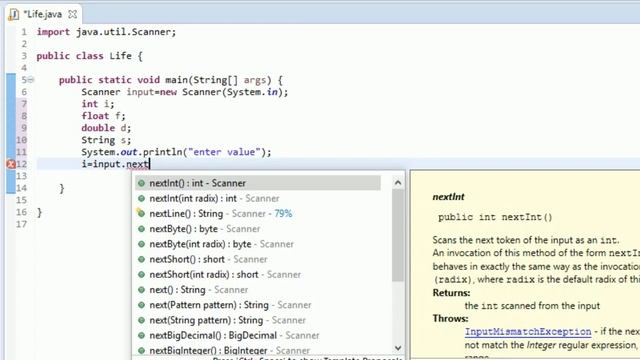Choose nextByte(int radix) proposal
The image size is (640, 360).
click(258, 244)
